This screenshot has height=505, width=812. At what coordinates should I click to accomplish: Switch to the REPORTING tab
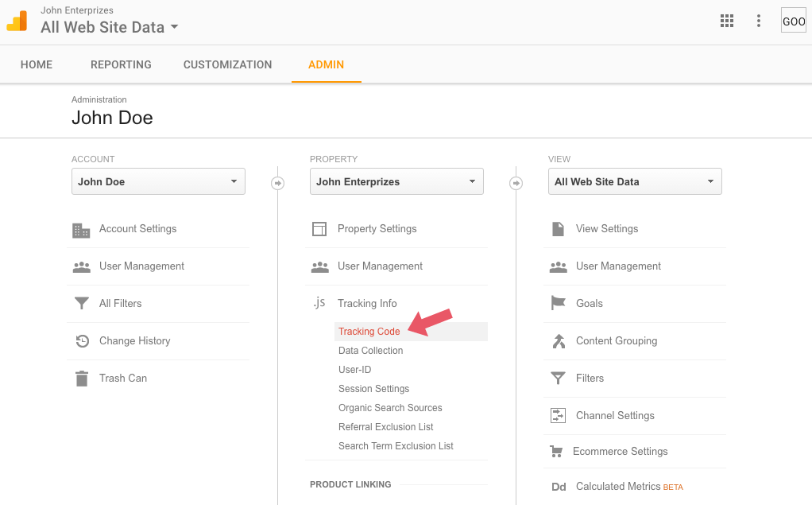(122, 64)
